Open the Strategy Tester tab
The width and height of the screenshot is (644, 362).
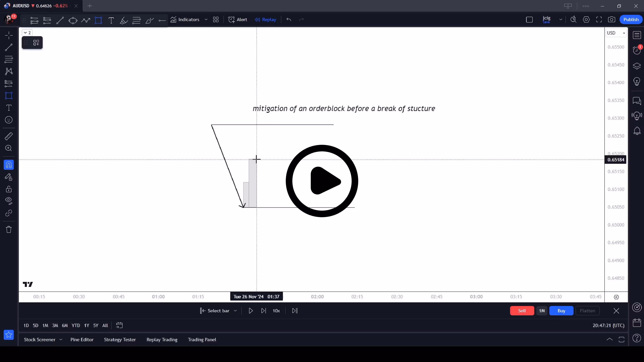[x=120, y=340]
